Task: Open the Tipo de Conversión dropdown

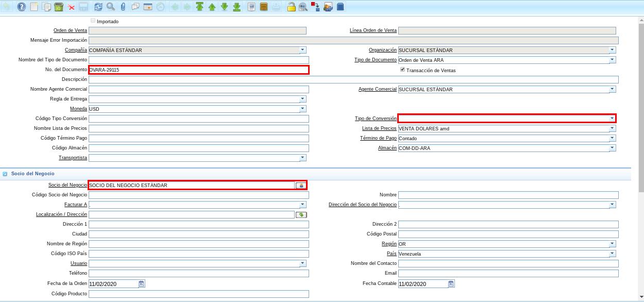Action: pos(612,119)
